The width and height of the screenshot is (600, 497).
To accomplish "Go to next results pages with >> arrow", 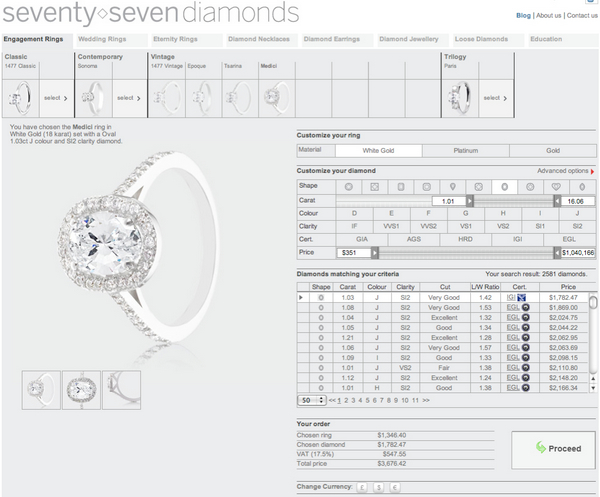I will (426, 401).
